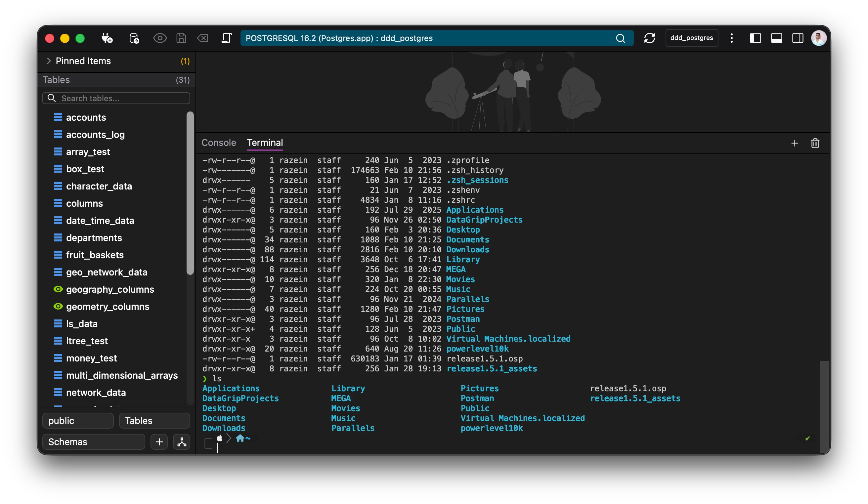Delete the terminal with trash icon
This screenshot has height=504, width=868.
(x=815, y=143)
